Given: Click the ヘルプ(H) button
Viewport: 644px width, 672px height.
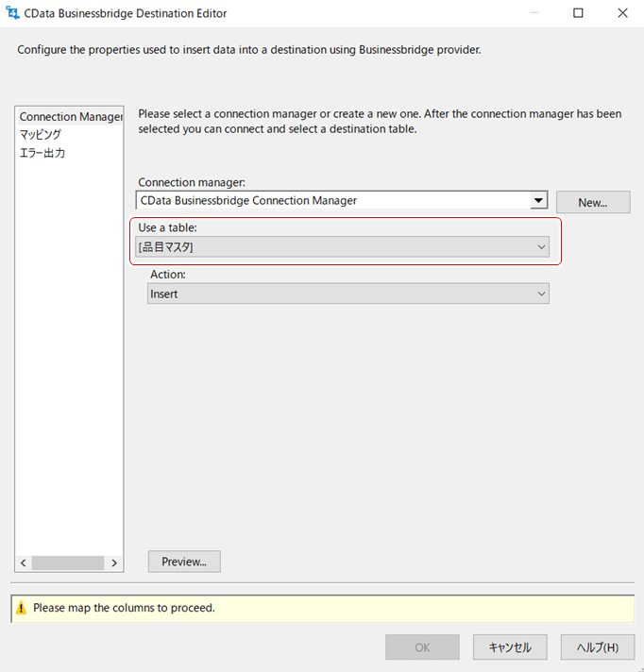Looking at the screenshot, I should click(x=598, y=647).
